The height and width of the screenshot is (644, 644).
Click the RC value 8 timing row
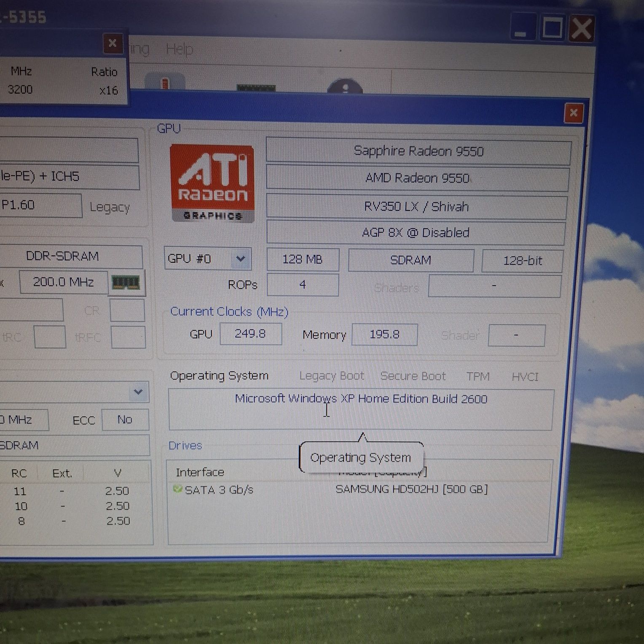pyautogui.click(x=21, y=521)
